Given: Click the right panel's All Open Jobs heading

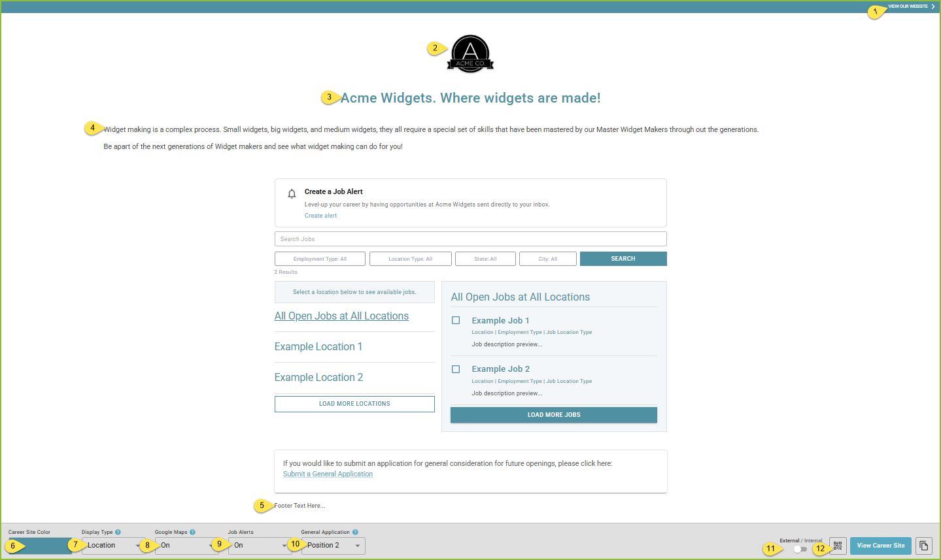Looking at the screenshot, I should click(x=521, y=297).
